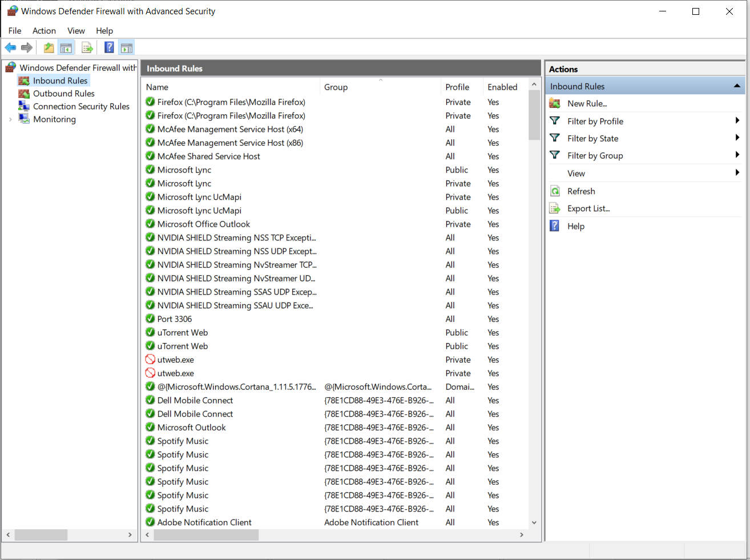Click the green check icon for Port 3306
This screenshot has height=560, width=750.
pos(150,319)
